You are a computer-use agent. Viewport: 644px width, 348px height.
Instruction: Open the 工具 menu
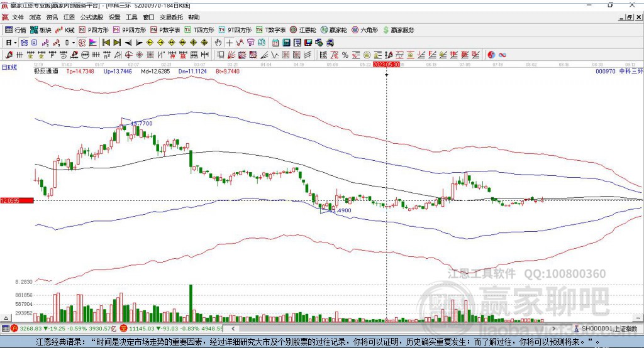point(131,17)
